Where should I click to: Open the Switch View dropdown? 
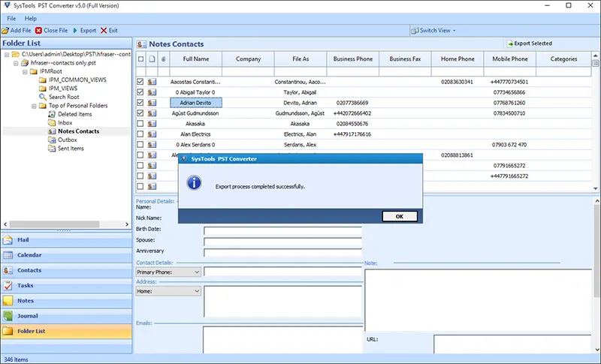[x=433, y=30]
